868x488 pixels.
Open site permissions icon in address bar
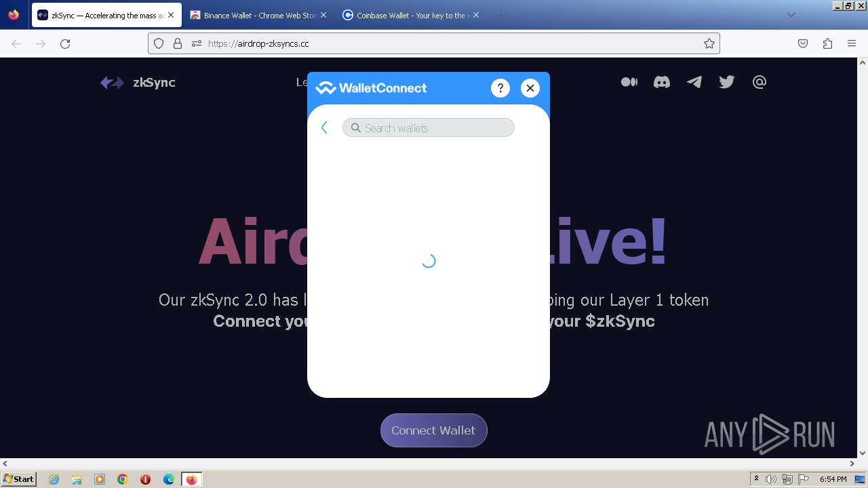[x=197, y=43]
